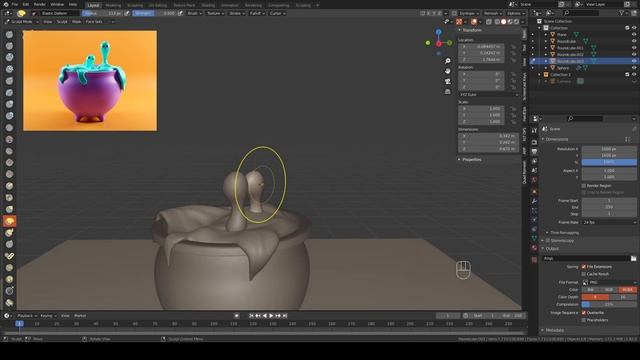Image resolution: width=640 pixels, height=360 pixels.
Task: Click the reference image of cauldron
Action: [90, 80]
